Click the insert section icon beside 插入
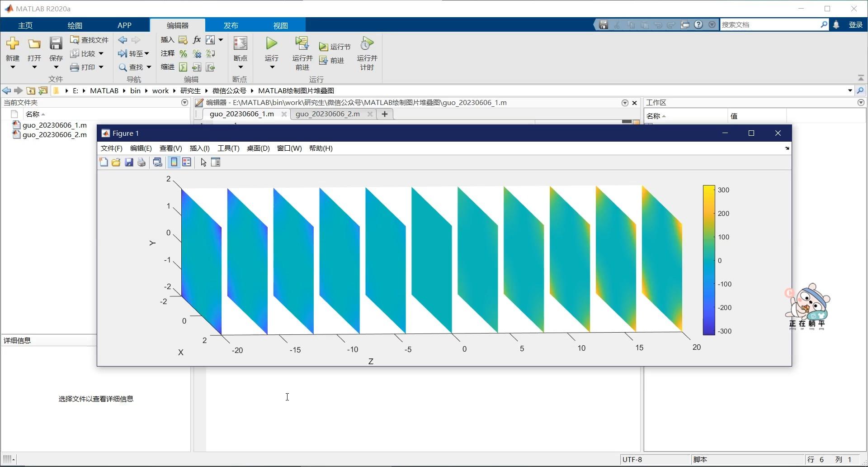This screenshot has width=868, height=467. coord(183,40)
